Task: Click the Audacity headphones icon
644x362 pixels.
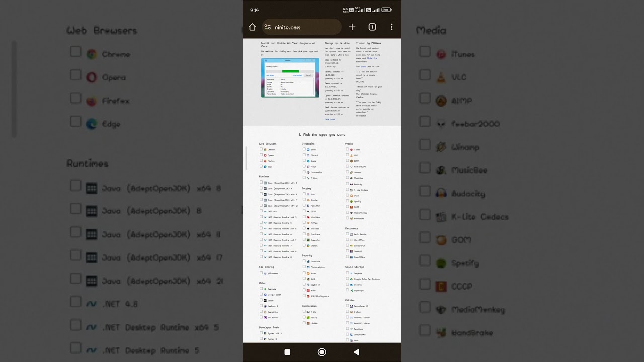Action: coord(352,184)
